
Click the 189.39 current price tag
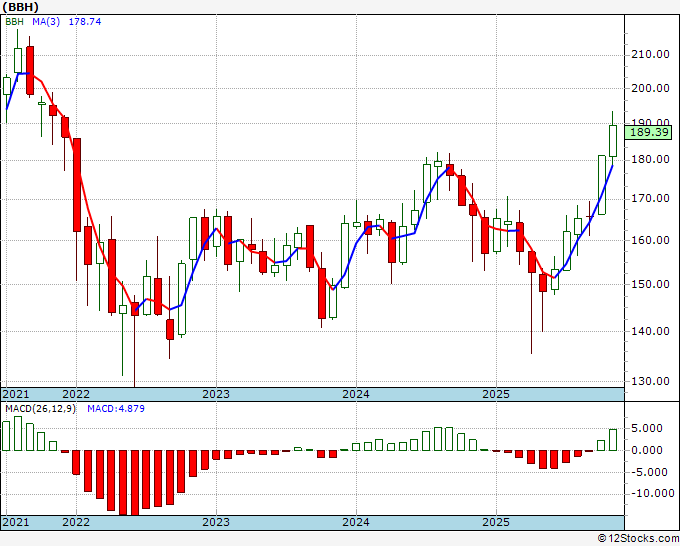pos(648,132)
